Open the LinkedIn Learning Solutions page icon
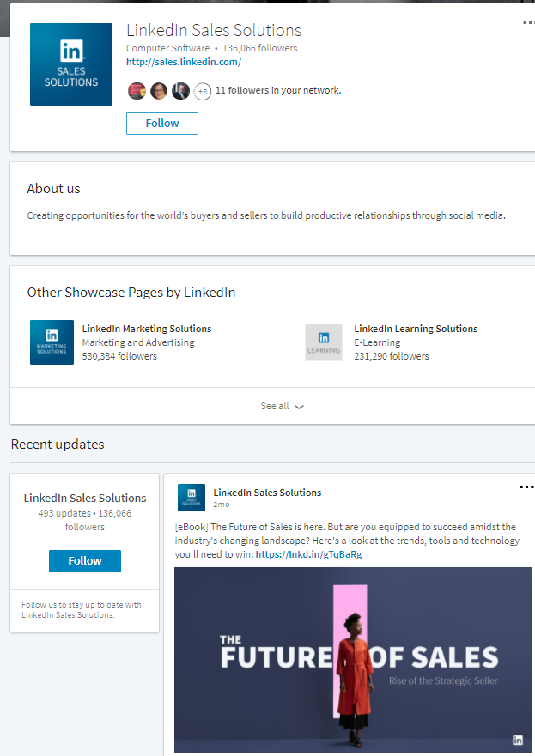The height and width of the screenshot is (756, 535). pyautogui.click(x=323, y=342)
